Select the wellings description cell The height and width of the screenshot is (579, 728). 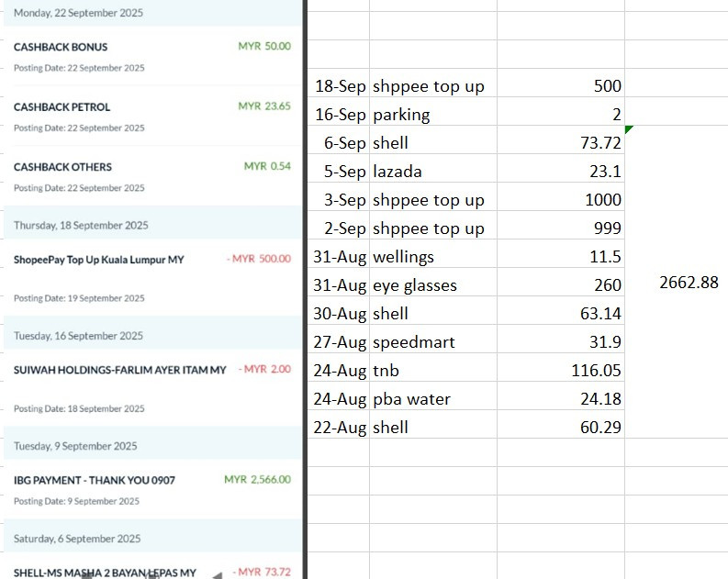(x=433, y=254)
